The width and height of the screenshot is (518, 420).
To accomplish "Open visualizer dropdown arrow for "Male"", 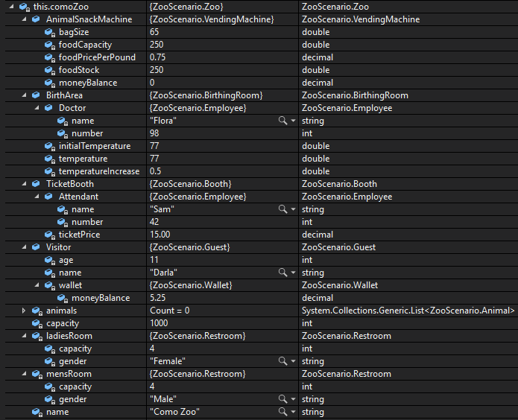I will pos(293,399).
